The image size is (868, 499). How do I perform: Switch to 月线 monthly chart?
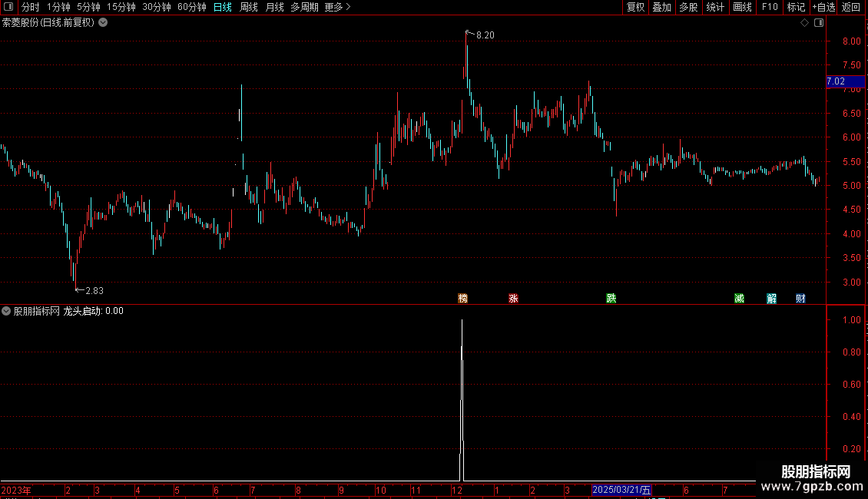point(274,7)
